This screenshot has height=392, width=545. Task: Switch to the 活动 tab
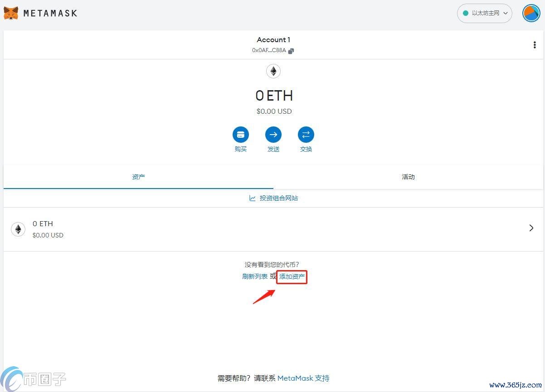pos(408,177)
